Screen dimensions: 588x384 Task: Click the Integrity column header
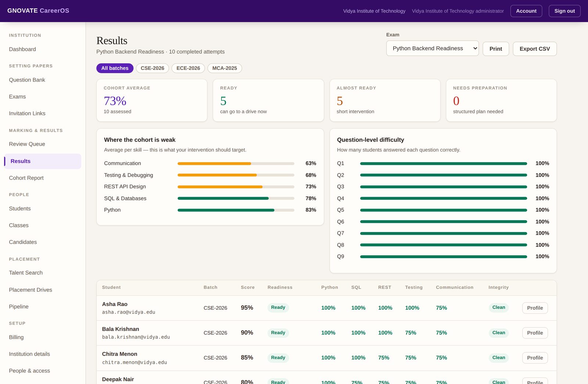click(x=499, y=287)
